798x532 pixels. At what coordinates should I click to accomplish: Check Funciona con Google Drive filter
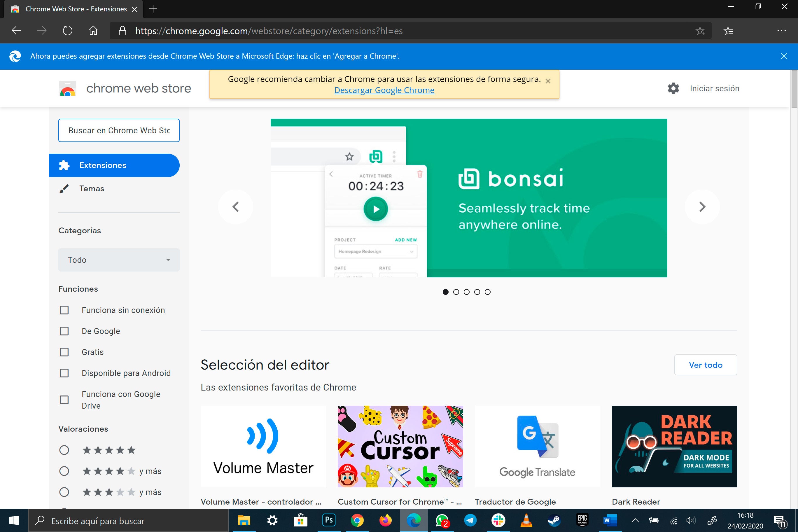[64, 400]
